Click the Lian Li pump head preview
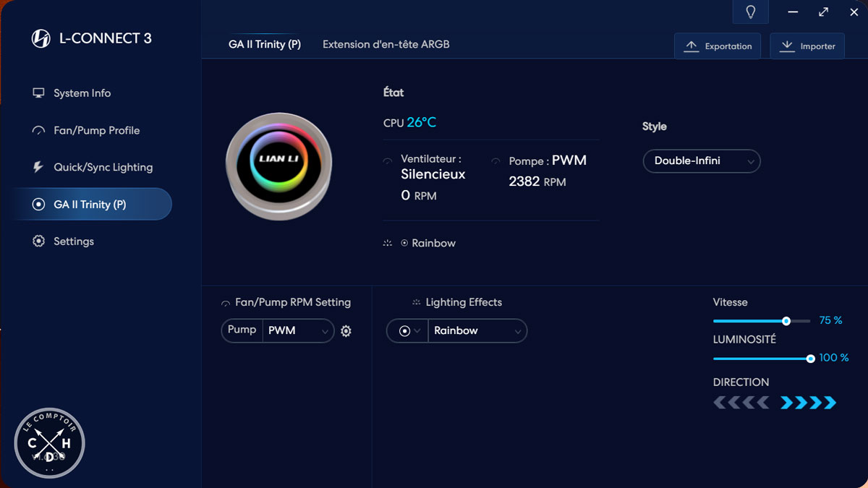Image resolution: width=868 pixels, height=488 pixels. click(278, 166)
